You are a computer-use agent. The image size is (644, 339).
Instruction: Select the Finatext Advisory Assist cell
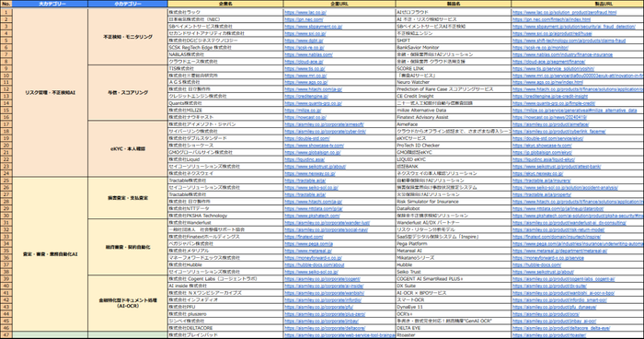(x=454, y=117)
